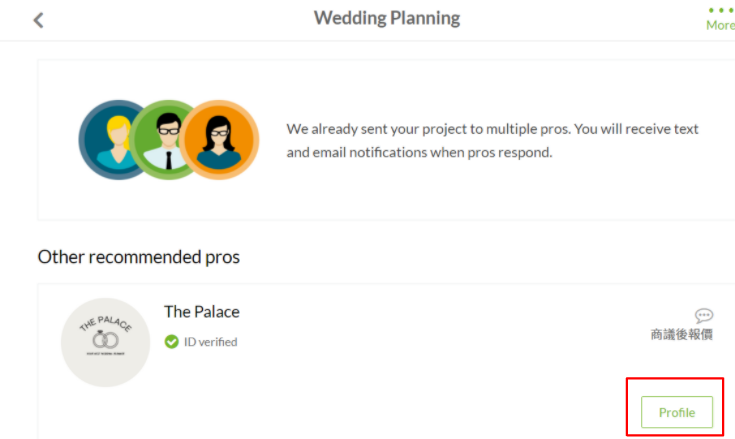Tap empty area of The Palace card
735x439 pixels.
point(422,375)
